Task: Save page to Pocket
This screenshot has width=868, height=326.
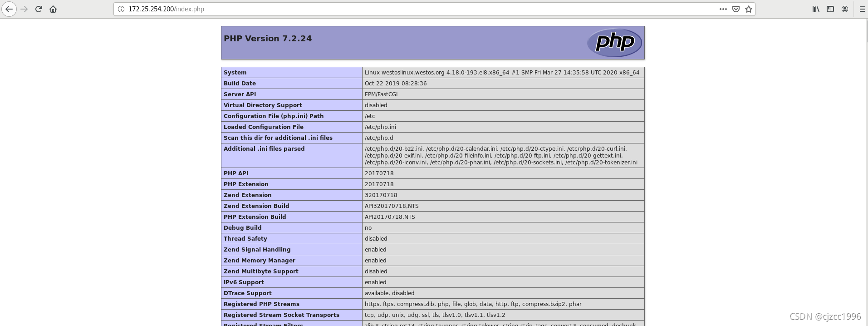Action: 736,9
